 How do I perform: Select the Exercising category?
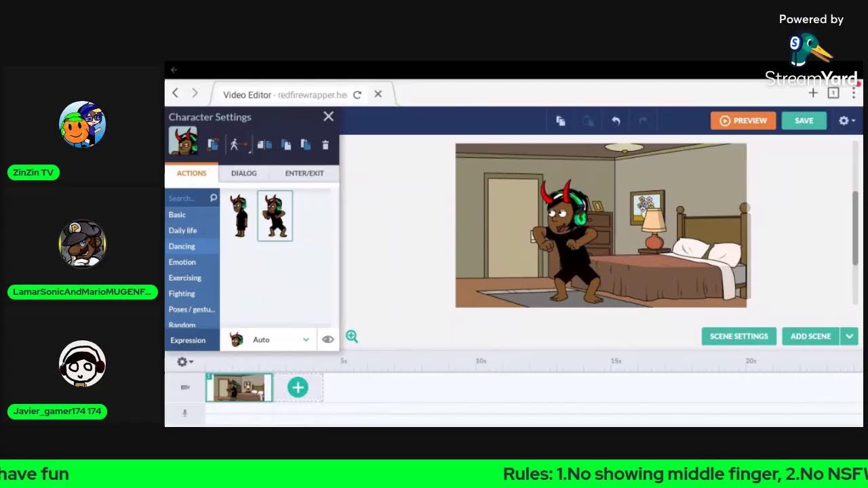point(193,278)
